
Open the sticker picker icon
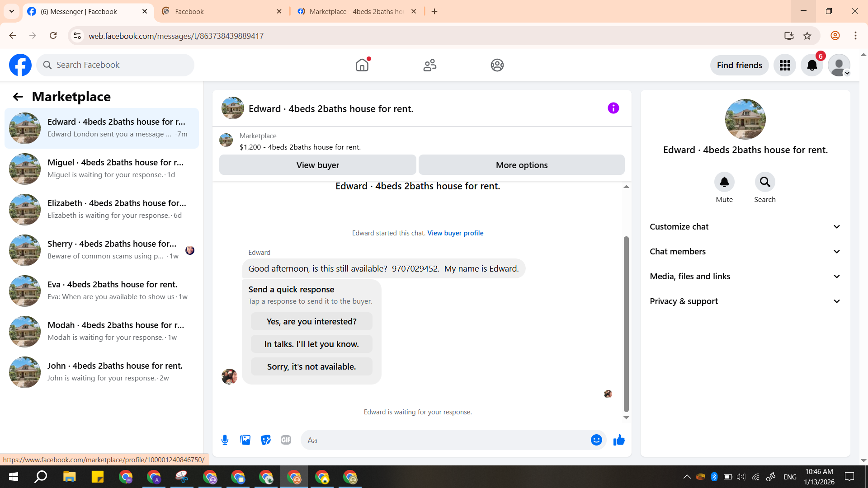(266, 440)
